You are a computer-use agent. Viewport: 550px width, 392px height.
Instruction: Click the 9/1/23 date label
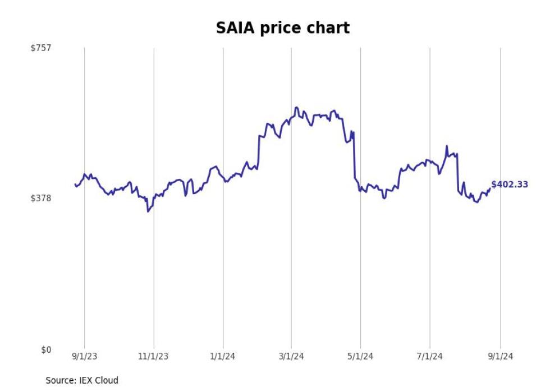coord(85,356)
